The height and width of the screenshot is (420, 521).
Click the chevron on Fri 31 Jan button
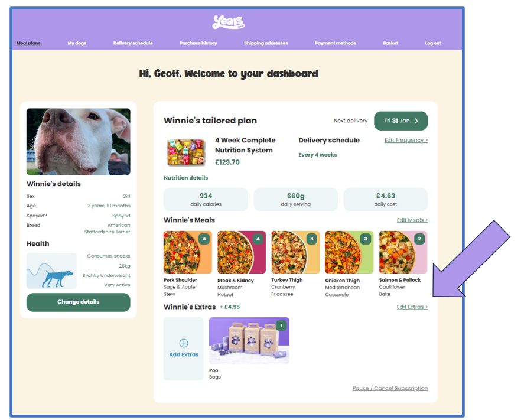tap(416, 121)
